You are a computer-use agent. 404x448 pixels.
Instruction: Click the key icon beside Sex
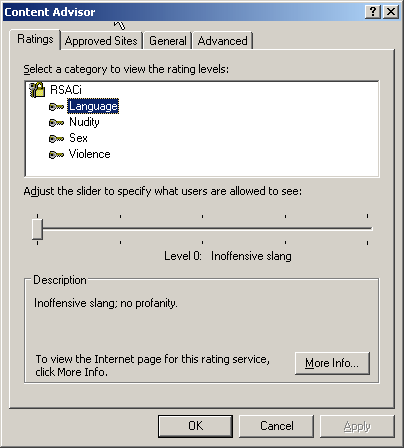pyautogui.click(x=56, y=138)
